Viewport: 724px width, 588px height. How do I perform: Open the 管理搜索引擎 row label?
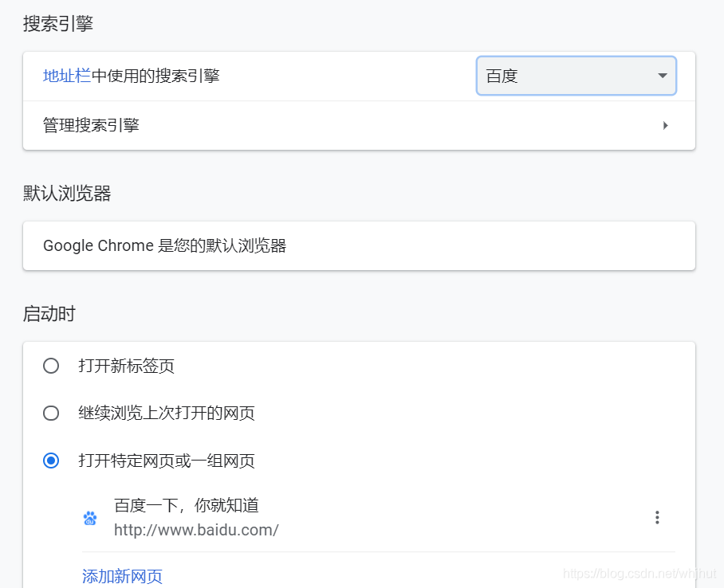click(x=91, y=125)
